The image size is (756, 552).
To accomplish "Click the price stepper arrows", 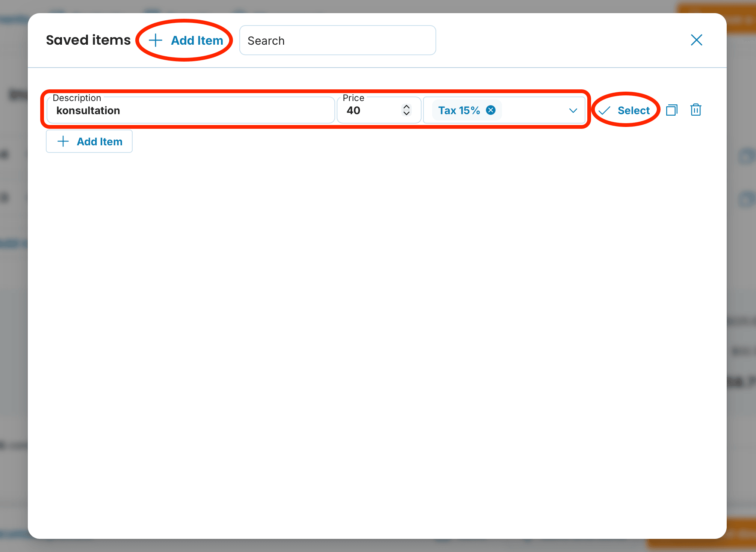I will click(x=406, y=110).
